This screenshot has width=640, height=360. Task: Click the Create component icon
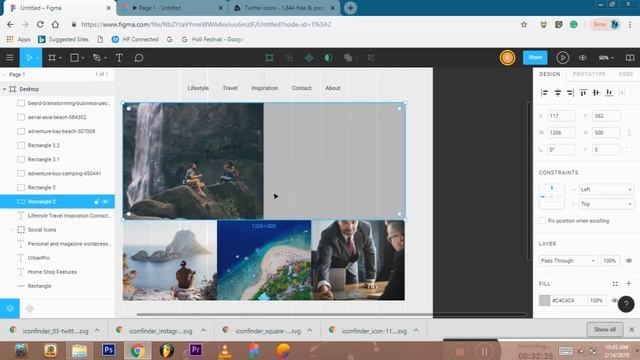(x=309, y=58)
